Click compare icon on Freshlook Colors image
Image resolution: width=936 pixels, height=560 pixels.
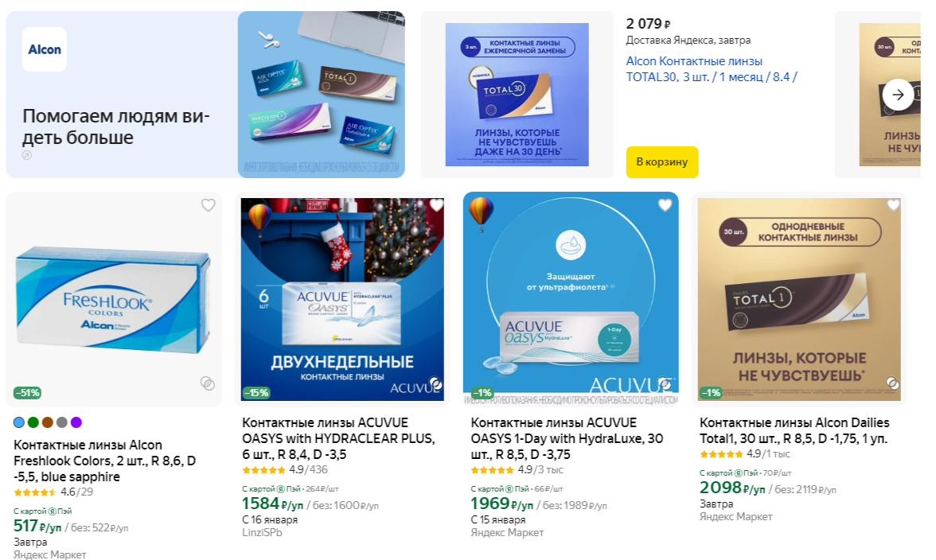coord(208,383)
